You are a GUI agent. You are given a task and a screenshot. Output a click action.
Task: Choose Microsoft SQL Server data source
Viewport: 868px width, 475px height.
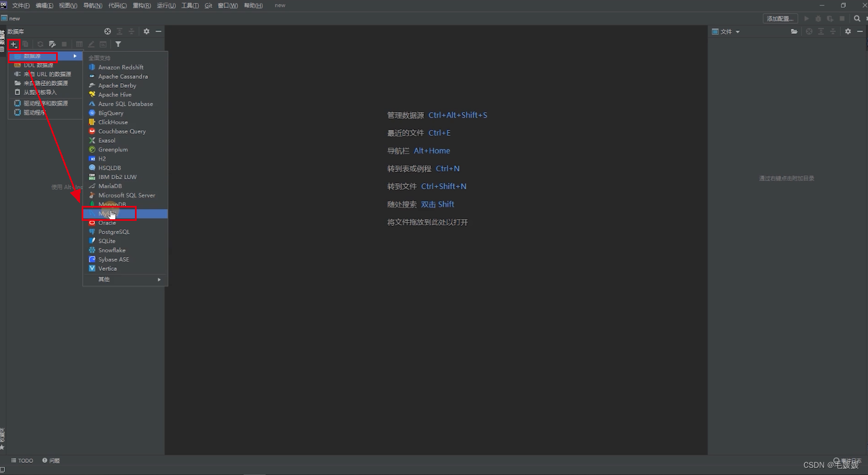(x=126, y=195)
